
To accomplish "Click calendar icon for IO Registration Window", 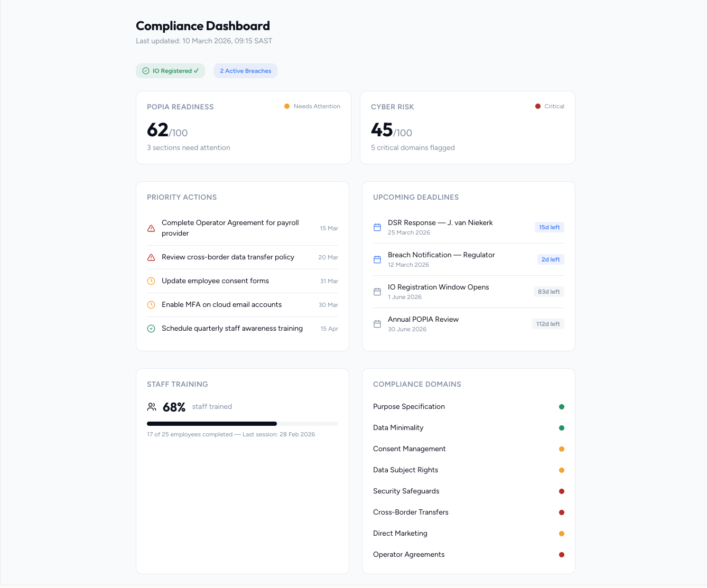I will point(377,292).
